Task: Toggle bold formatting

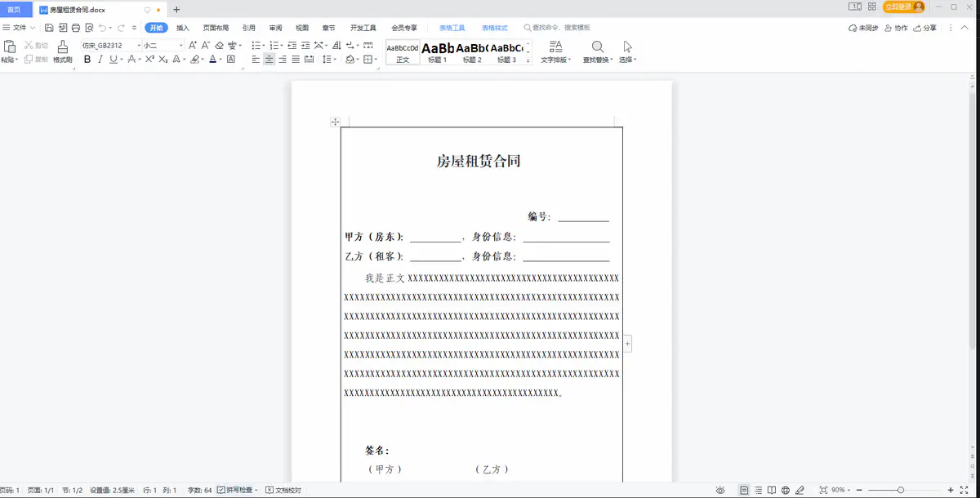Action: coord(87,60)
